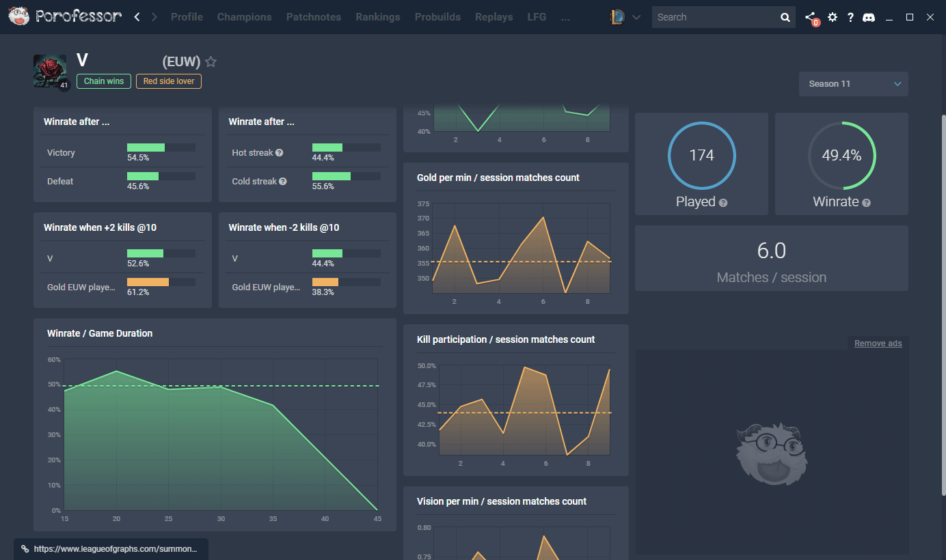The height and width of the screenshot is (560, 946).
Task: Click the green Victory winrate bar
Action: 146,148
